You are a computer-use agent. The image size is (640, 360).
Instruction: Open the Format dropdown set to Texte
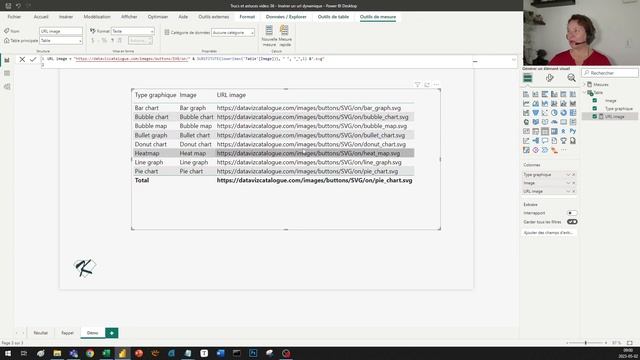coord(133,31)
